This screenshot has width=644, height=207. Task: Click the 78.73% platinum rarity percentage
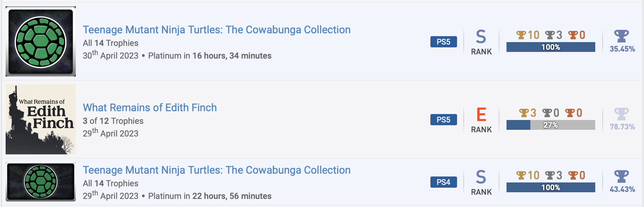point(622,127)
